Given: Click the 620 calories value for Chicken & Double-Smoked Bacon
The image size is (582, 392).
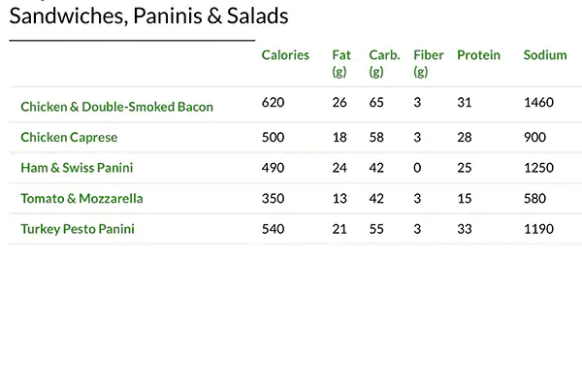Looking at the screenshot, I should coord(273,102).
